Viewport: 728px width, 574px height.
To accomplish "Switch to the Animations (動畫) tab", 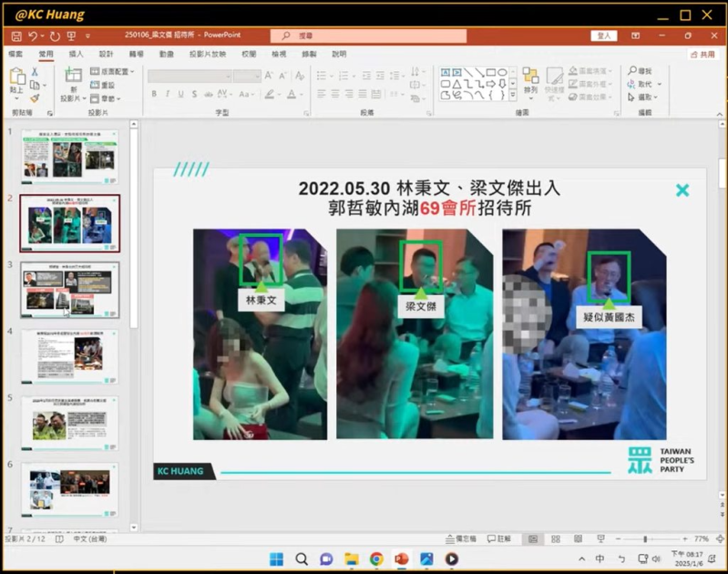I will point(166,54).
